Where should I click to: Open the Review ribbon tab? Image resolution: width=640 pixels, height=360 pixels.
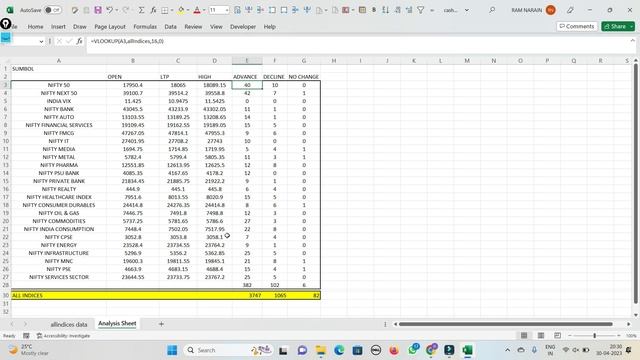coord(193,27)
